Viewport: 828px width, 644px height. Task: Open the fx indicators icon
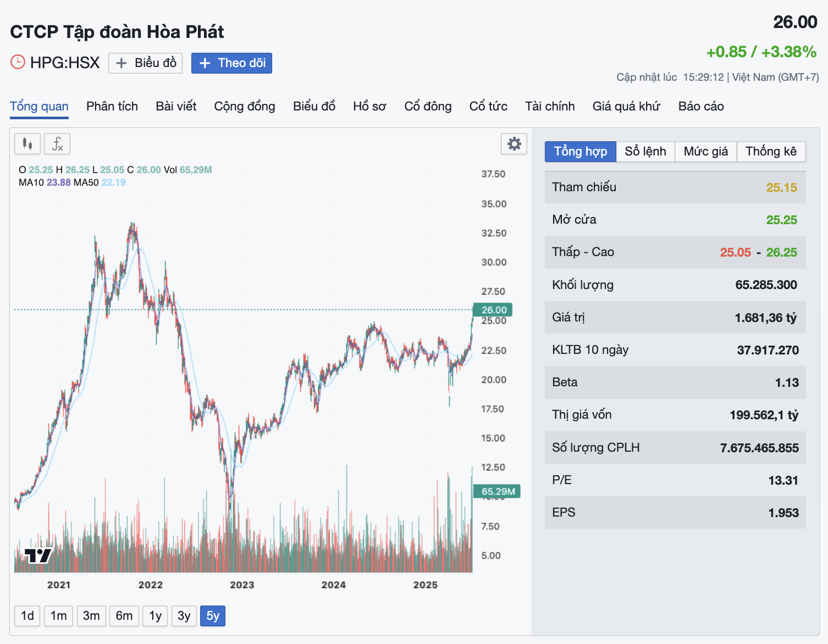[57, 144]
